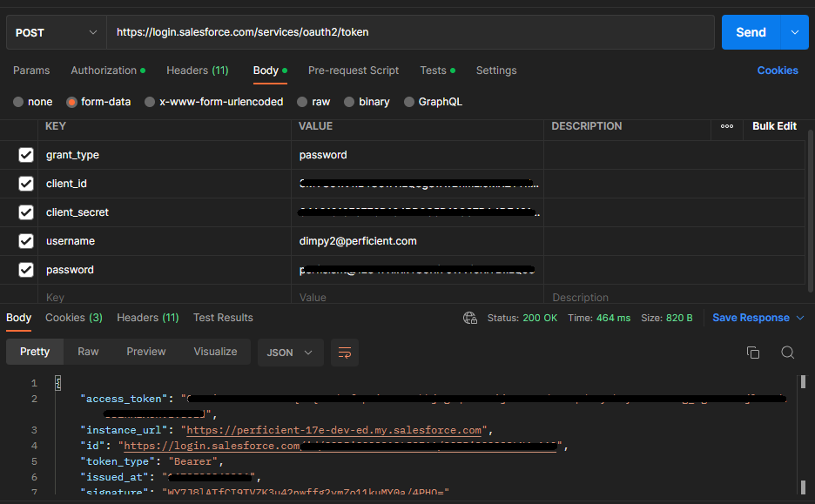Toggle the client_secret row checkbox
This screenshot has width=815, height=504.
pos(26,212)
